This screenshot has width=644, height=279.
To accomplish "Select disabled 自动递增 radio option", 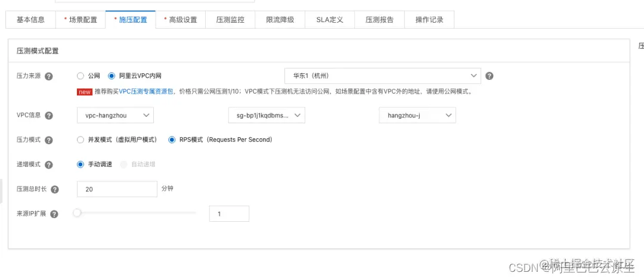I will coord(123,165).
